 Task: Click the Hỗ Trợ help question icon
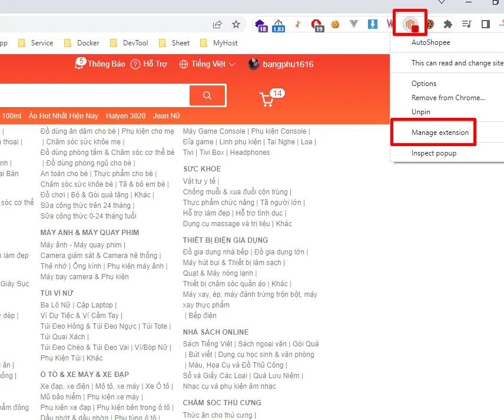[x=135, y=64]
